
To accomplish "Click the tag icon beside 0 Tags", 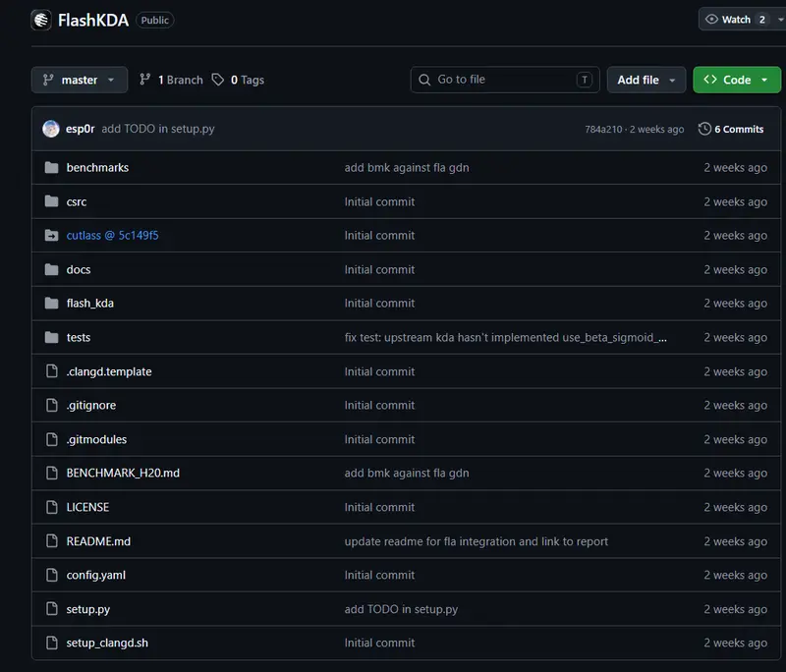I will tap(217, 80).
